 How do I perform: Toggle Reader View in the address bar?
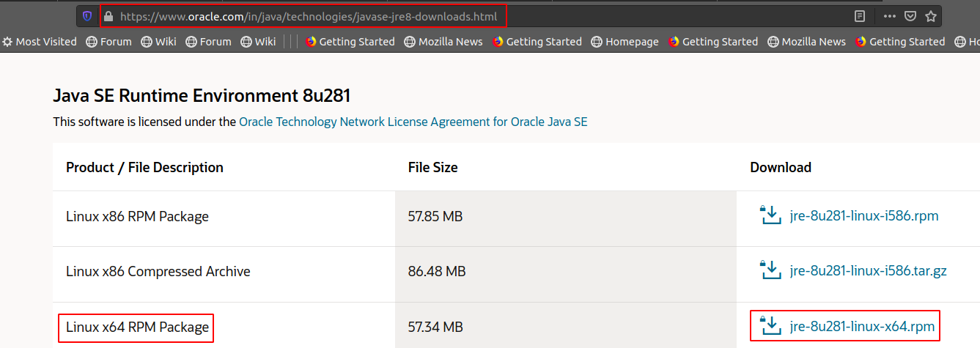point(859,16)
